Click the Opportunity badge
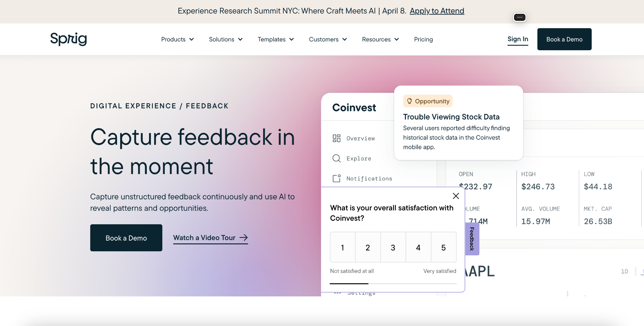Image resolution: width=644 pixels, height=326 pixels. pos(428,101)
